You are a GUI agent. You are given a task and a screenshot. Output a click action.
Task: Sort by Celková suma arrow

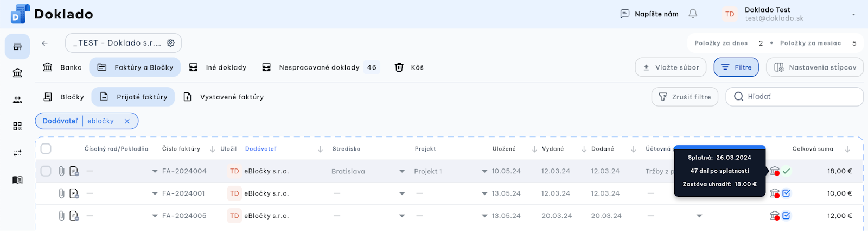(847, 149)
